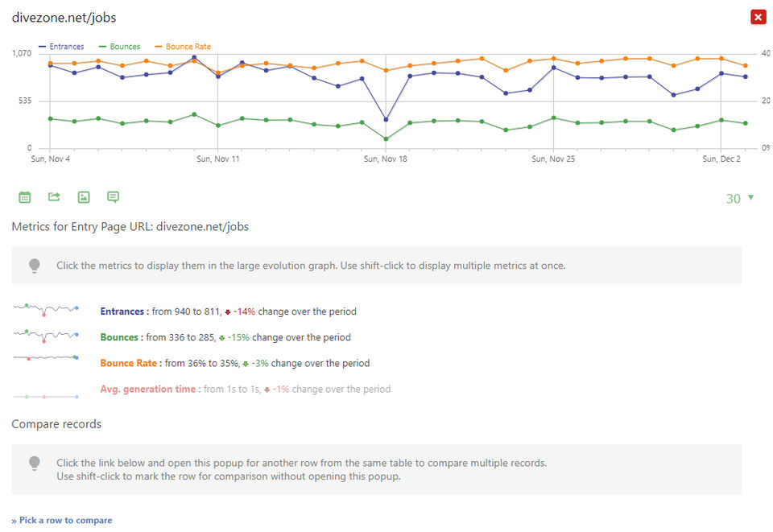773x532 pixels.
Task: Click the export graph as image icon
Action: click(84, 197)
